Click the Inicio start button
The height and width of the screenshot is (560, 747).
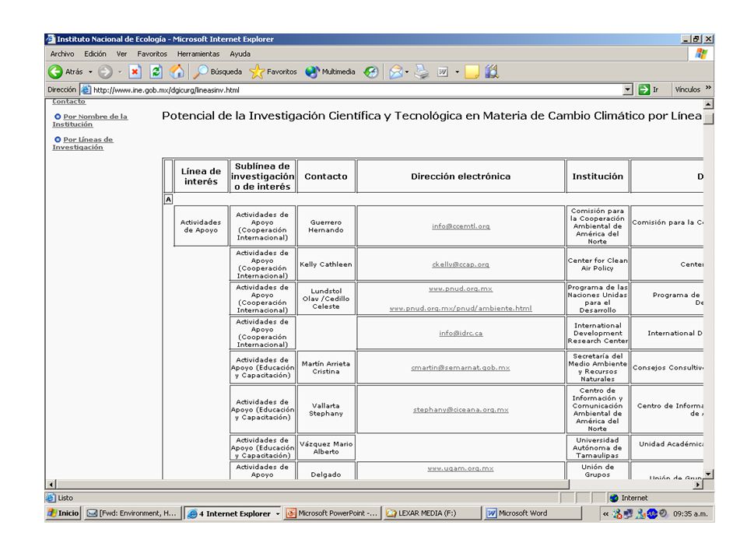tap(63, 513)
